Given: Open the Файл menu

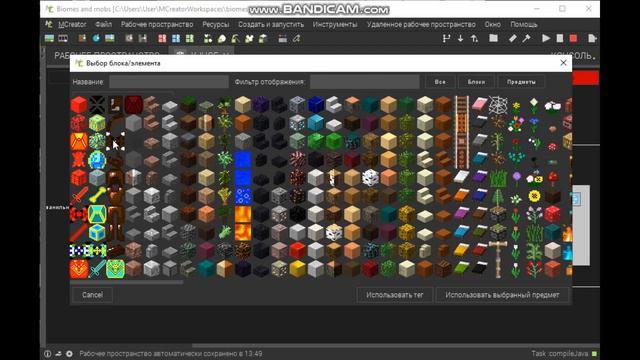Looking at the screenshot, I should [x=103, y=24].
